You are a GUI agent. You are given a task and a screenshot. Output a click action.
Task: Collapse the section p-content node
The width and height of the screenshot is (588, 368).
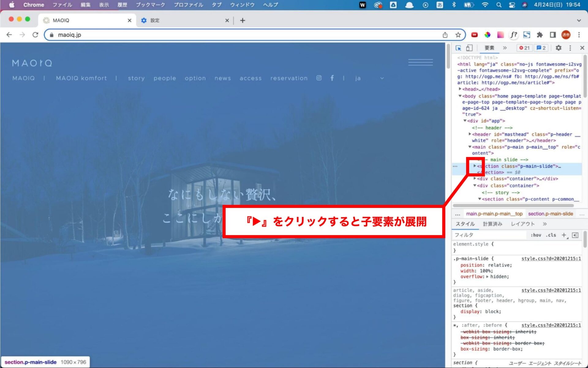coord(480,199)
